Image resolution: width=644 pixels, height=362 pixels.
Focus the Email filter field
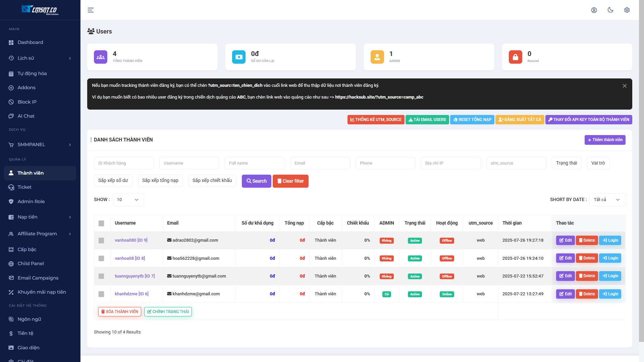pos(320,163)
